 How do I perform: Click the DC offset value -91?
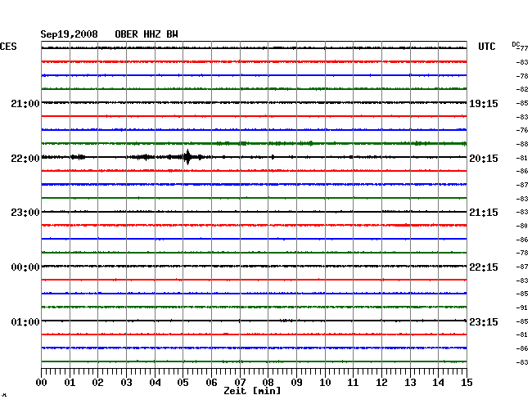pyautogui.click(x=522, y=307)
